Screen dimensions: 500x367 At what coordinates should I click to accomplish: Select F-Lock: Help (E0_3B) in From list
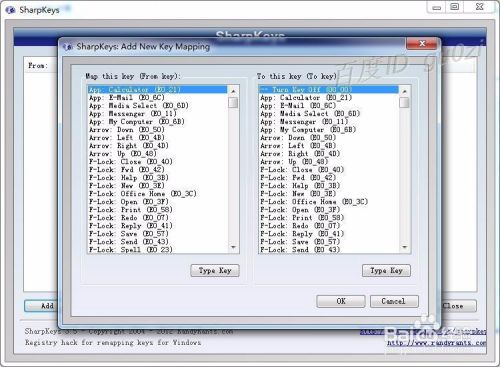[x=158, y=178]
